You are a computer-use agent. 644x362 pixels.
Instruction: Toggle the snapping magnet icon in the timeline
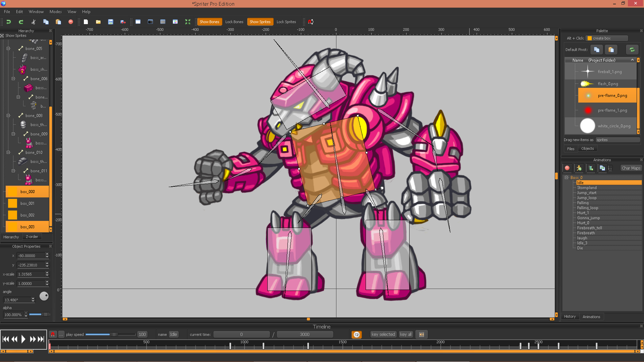pyautogui.click(x=53, y=334)
